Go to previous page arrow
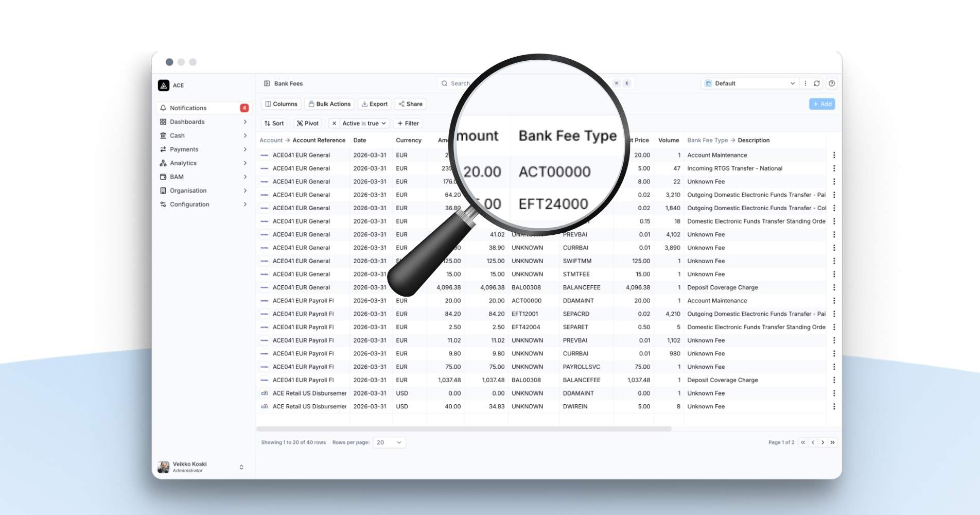 click(x=813, y=442)
